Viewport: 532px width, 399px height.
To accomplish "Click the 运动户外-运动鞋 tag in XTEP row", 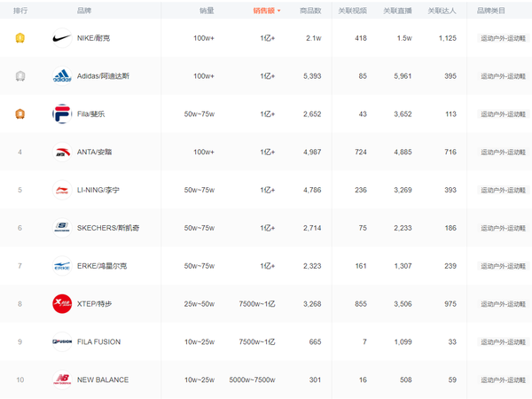I will coord(502,304).
